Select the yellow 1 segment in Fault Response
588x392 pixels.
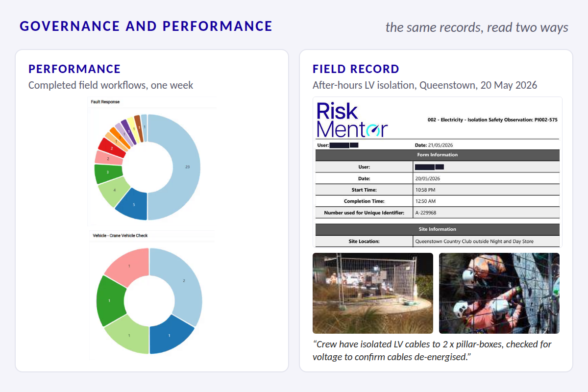(x=133, y=129)
